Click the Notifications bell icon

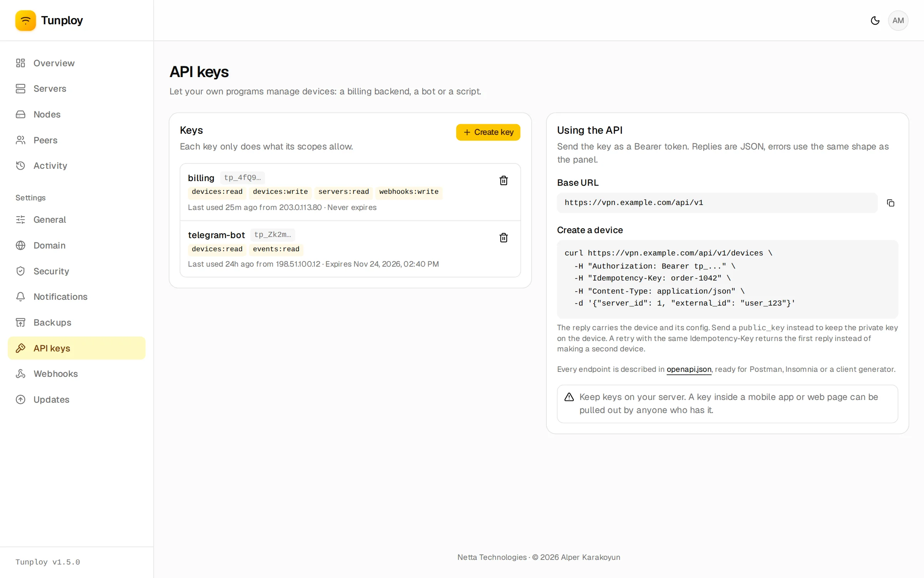tap(20, 297)
